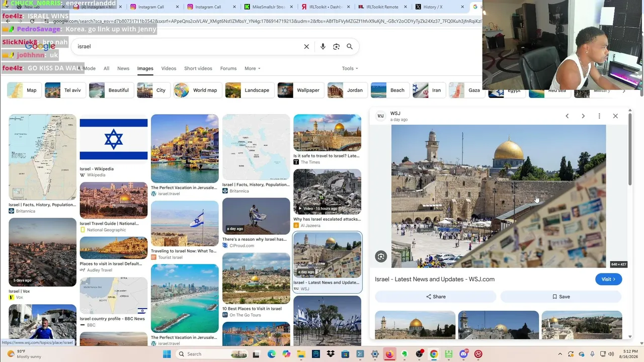Viewport: 644px width, 362px height.
Task: Submit search with the magnifying glass icon
Action: pyautogui.click(x=350, y=47)
